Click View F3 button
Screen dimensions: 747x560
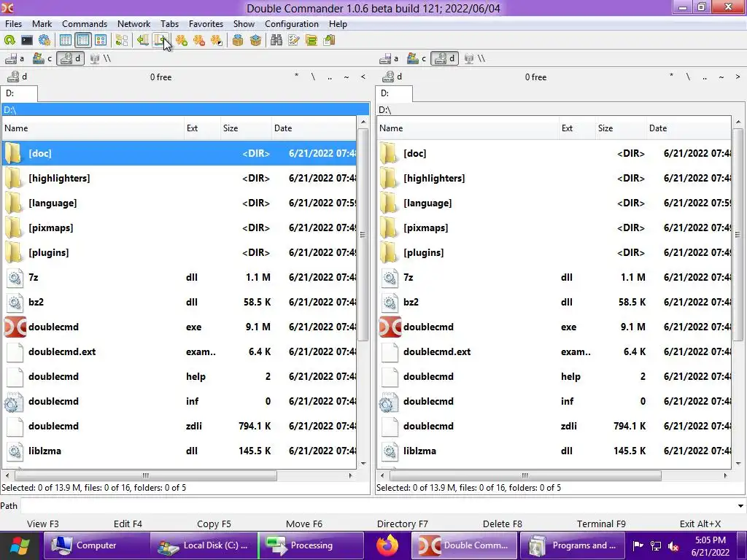point(43,524)
